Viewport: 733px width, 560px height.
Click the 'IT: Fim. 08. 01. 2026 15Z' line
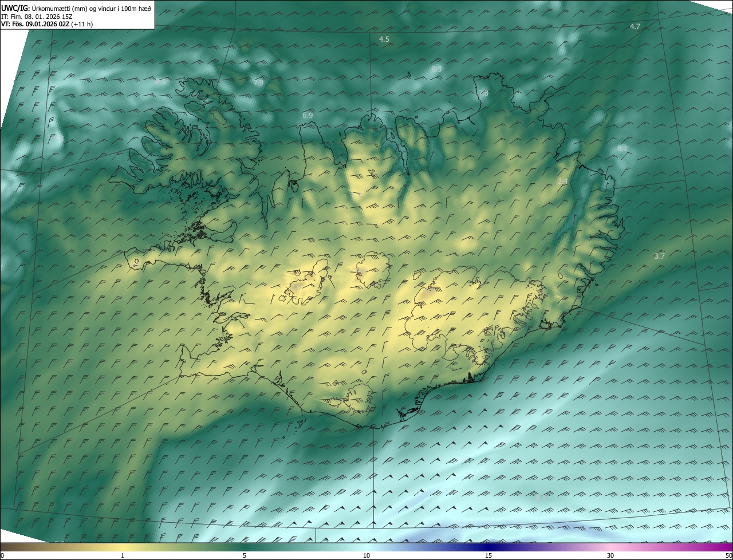click(x=37, y=16)
